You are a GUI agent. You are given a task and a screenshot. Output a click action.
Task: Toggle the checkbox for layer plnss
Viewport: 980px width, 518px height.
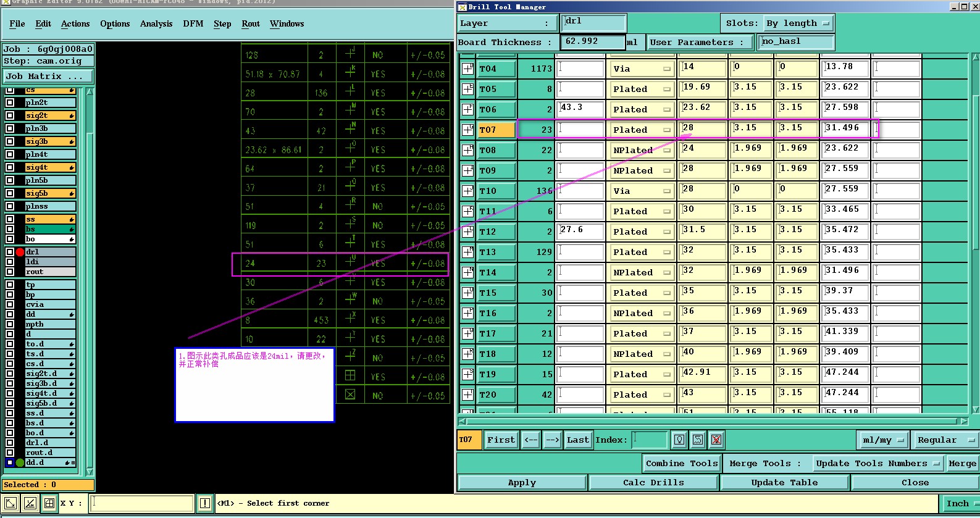(x=10, y=206)
